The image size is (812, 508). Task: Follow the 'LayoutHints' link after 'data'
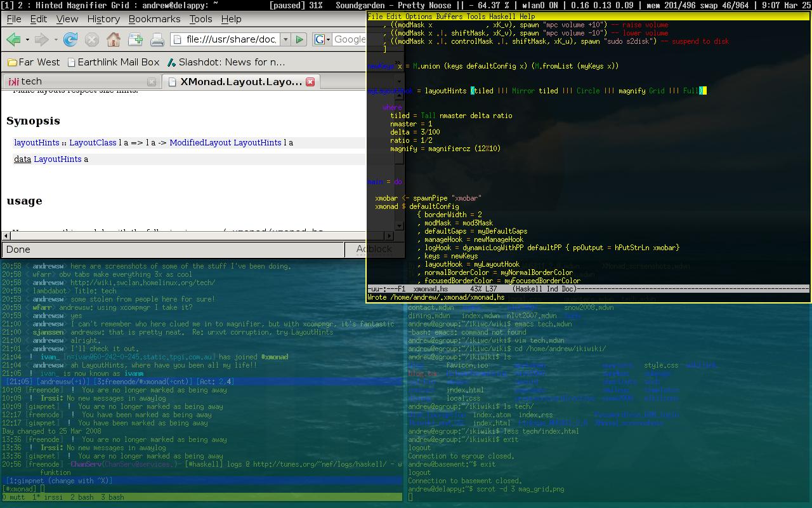(x=58, y=159)
